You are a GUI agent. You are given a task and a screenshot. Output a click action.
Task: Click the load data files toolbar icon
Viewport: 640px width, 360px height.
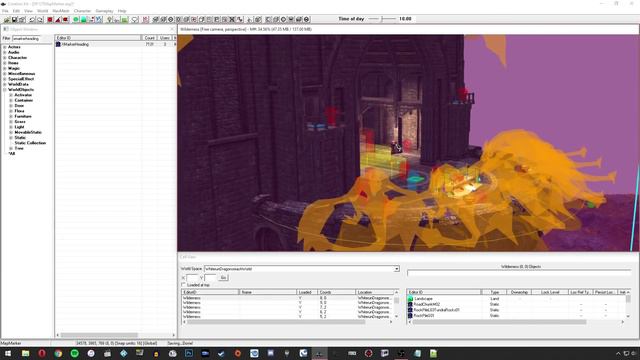click(7, 19)
